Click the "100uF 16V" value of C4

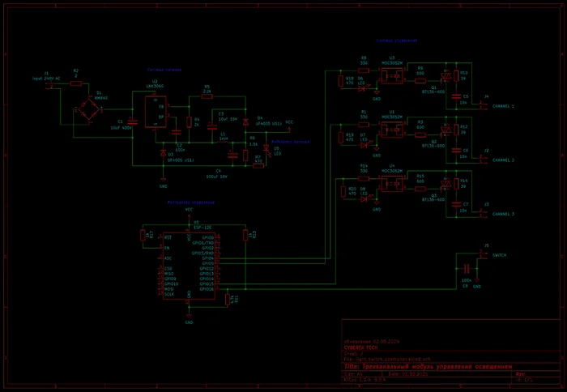(x=216, y=177)
